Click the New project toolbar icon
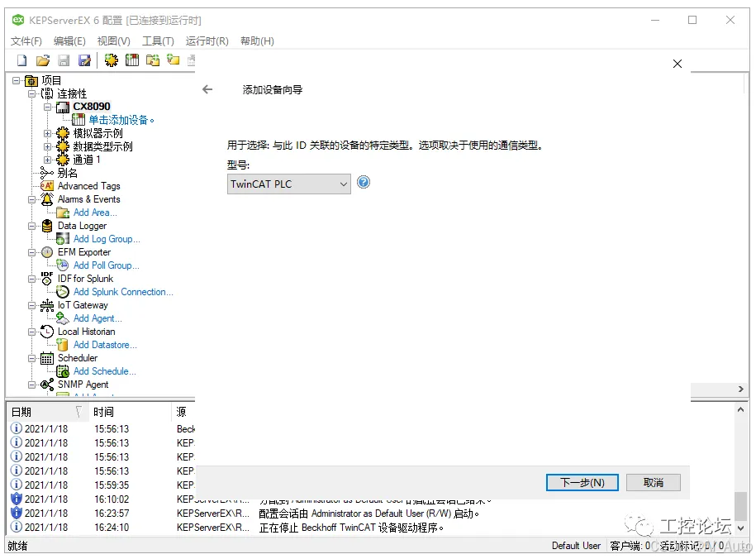The width and height of the screenshot is (756, 559). pos(21,60)
